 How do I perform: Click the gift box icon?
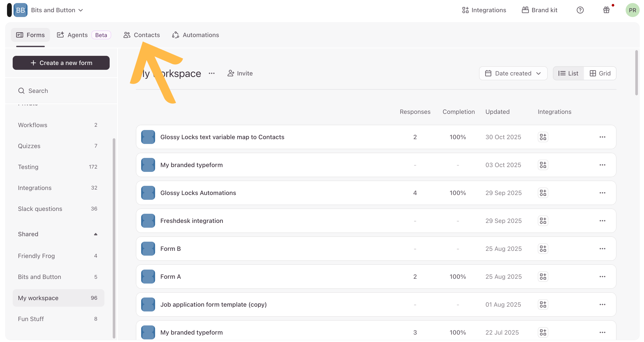coord(606,10)
